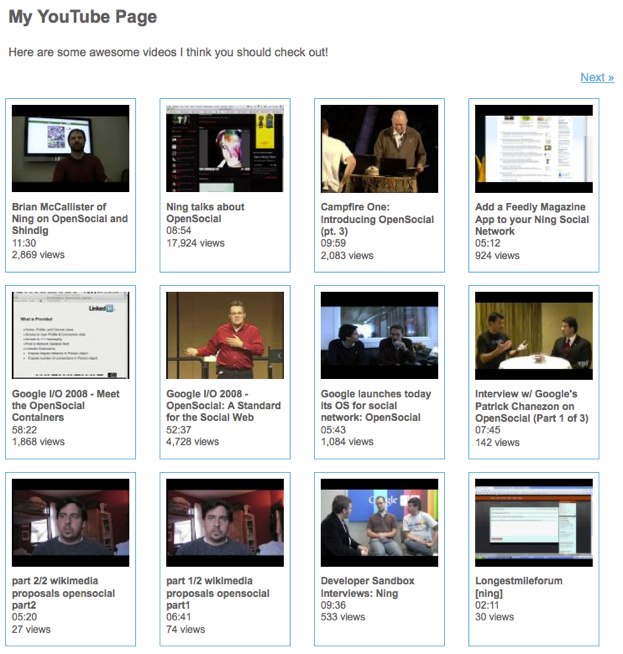Click the title 'Longestmileforum [ning]'
Screen dimensions: 623x654
(x=519, y=587)
